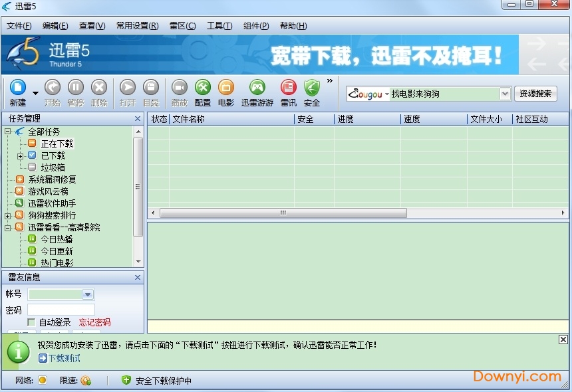Open the 工具 menu
The height and width of the screenshot is (392, 572).
tap(219, 26)
